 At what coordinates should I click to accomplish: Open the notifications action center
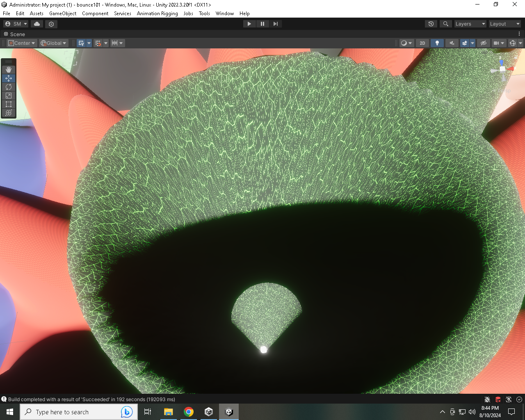(511, 412)
